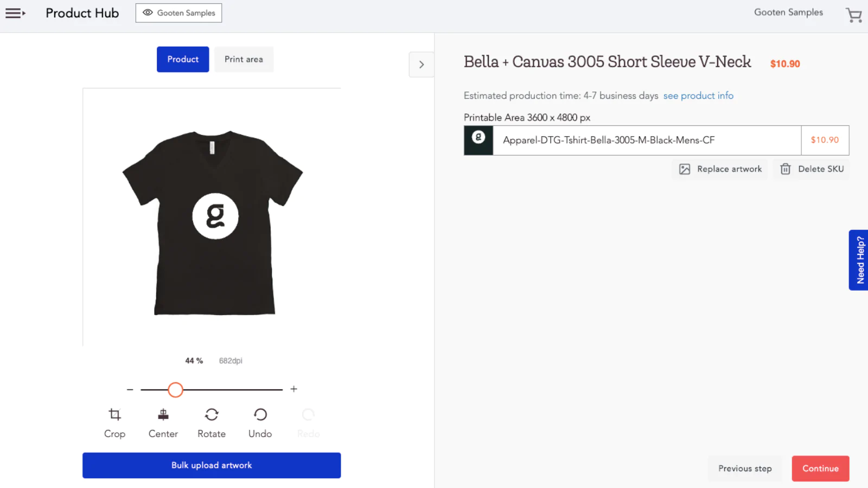Open the Need Help? side tab
Image resolution: width=868 pixels, height=488 pixels.
point(859,260)
